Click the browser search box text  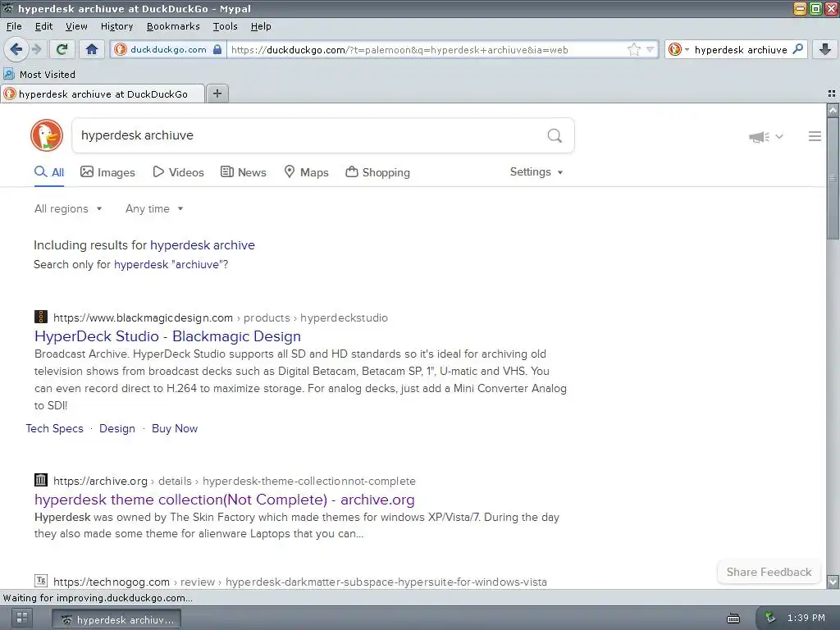click(x=741, y=49)
